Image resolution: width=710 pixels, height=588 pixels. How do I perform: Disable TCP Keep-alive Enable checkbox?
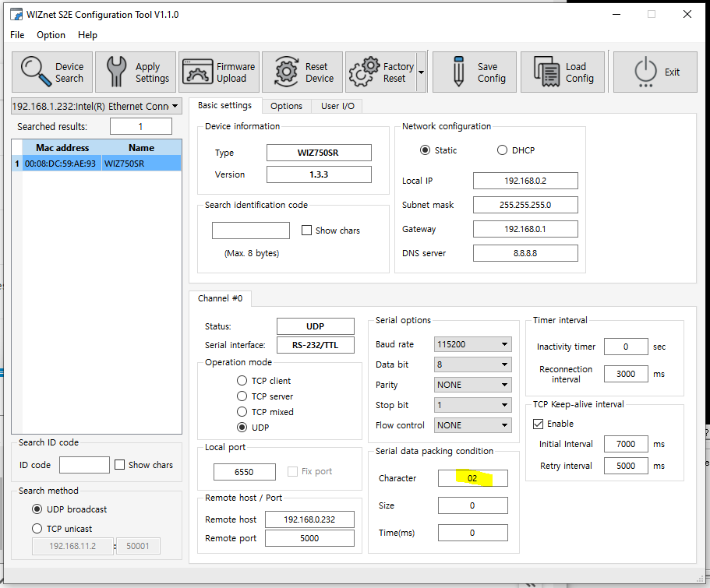coord(538,424)
